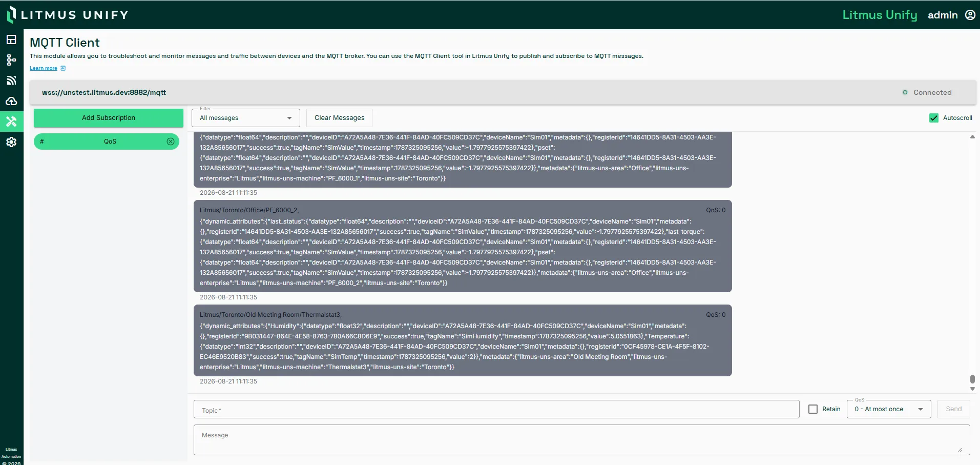Disable the Autoscroll checkbox

[934, 118]
